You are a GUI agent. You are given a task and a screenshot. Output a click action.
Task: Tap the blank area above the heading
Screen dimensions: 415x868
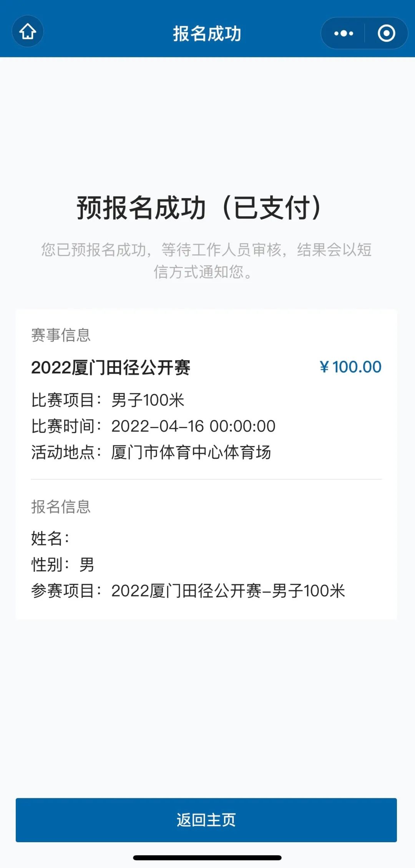[207, 123]
